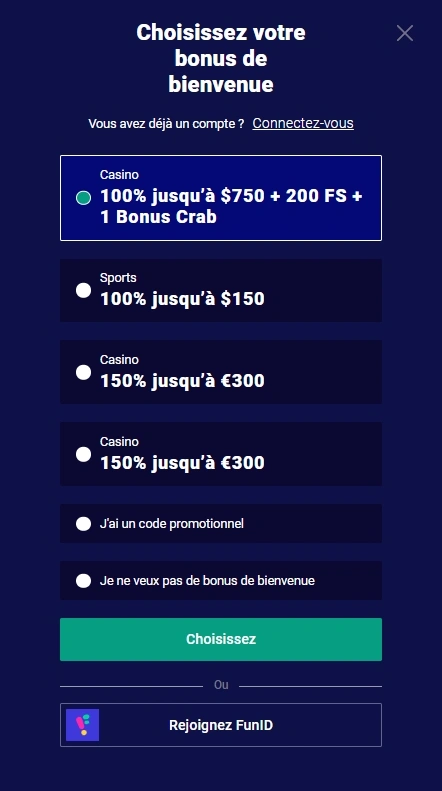Click 'Vous avez déjà un compte ?' text
Screen dimensions: 442x791
167,124
